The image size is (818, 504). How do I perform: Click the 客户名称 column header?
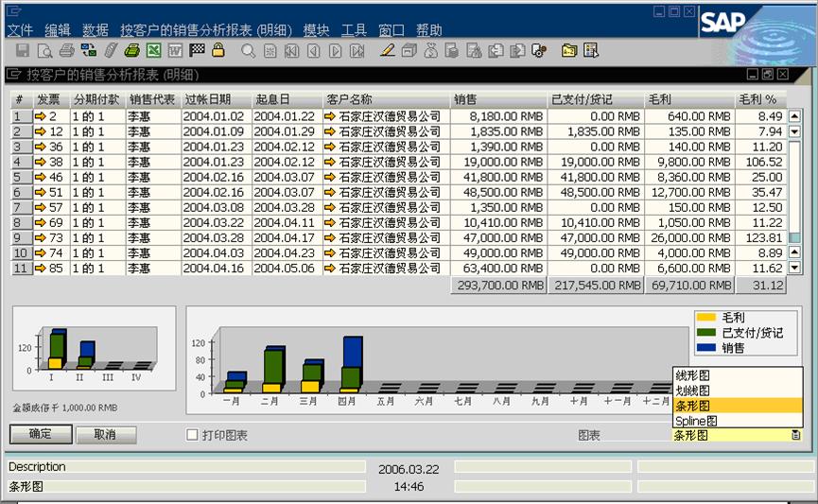point(386,99)
